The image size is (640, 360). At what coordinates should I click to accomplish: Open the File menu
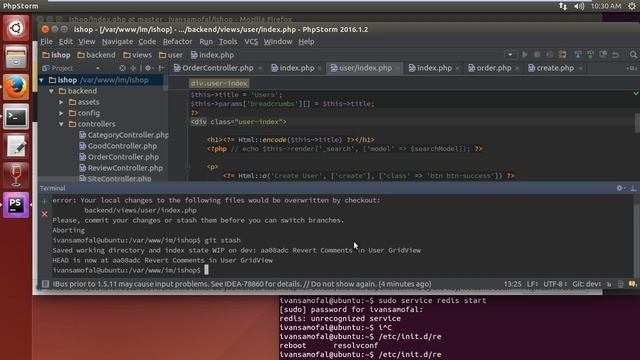coord(46,42)
